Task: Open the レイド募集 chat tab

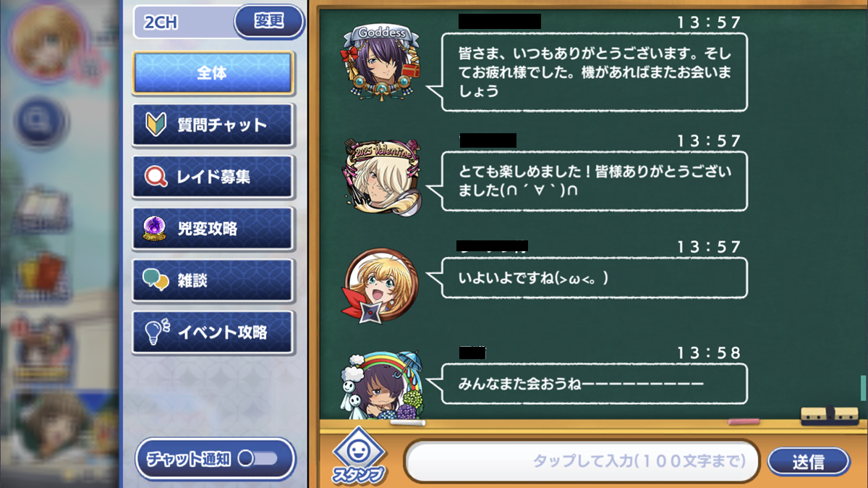Action: (213, 177)
